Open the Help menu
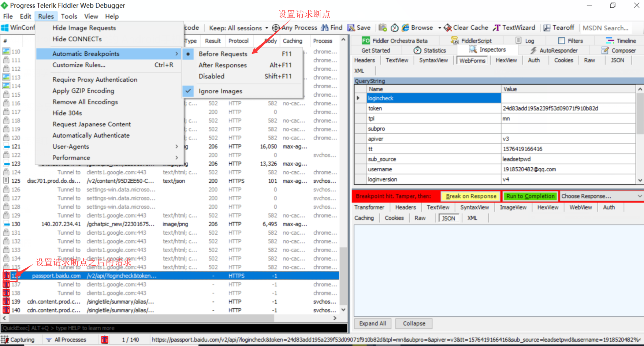 [112, 16]
